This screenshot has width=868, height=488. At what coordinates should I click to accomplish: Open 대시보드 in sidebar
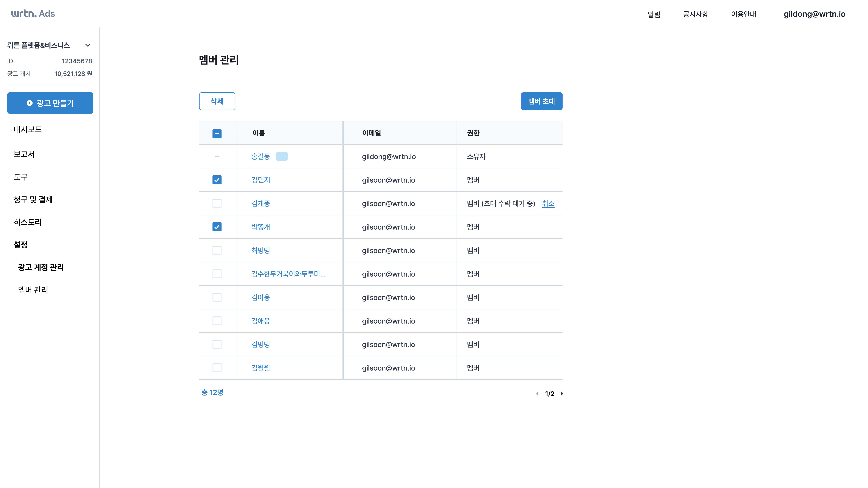27,129
